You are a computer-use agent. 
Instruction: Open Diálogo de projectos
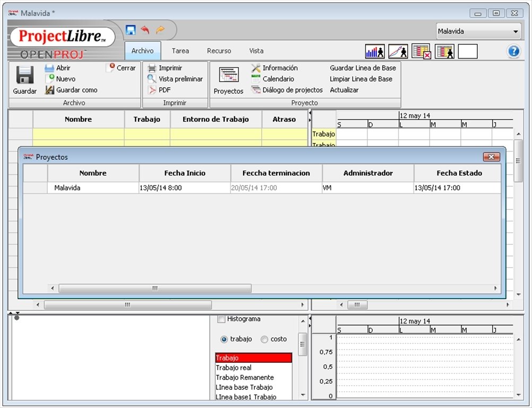point(287,90)
